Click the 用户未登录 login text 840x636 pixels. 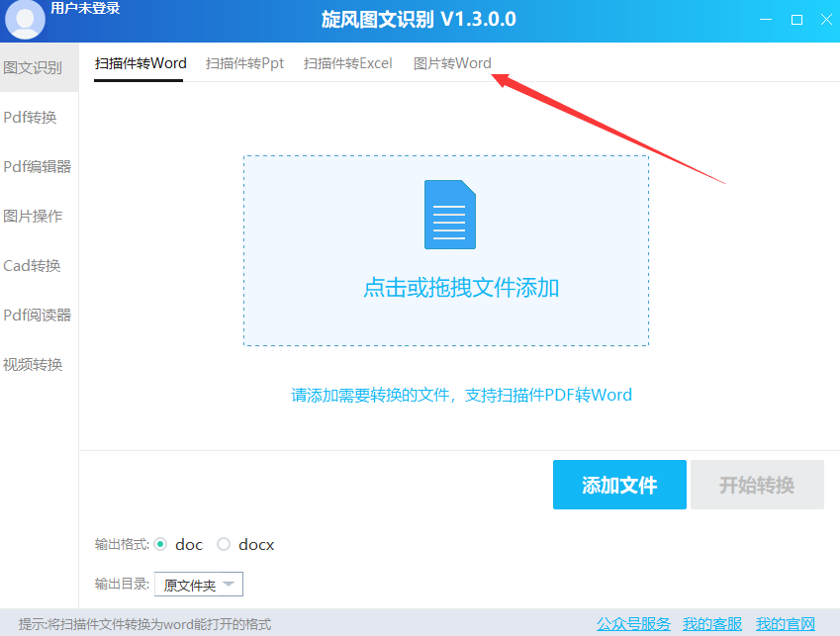(85, 8)
